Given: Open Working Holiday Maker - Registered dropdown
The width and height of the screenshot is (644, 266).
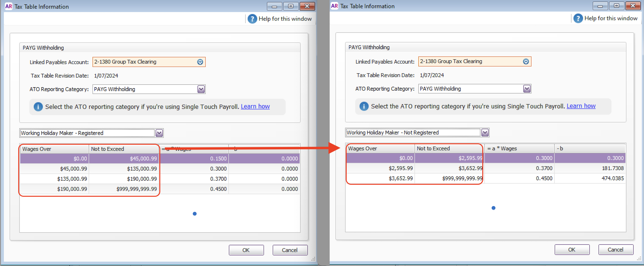Looking at the screenshot, I should coord(159,133).
